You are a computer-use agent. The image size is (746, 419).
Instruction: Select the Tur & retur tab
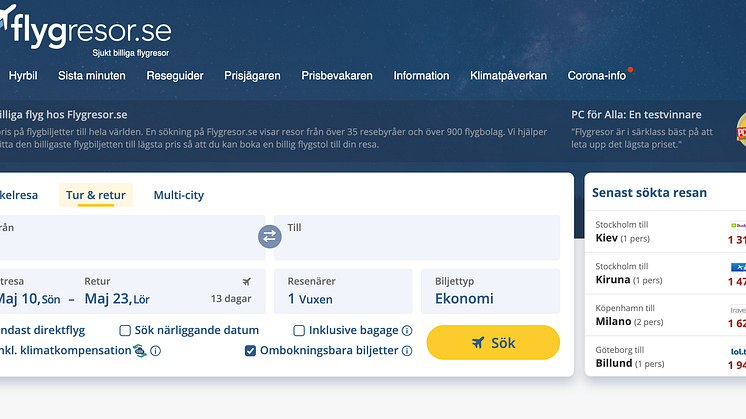click(x=95, y=195)
